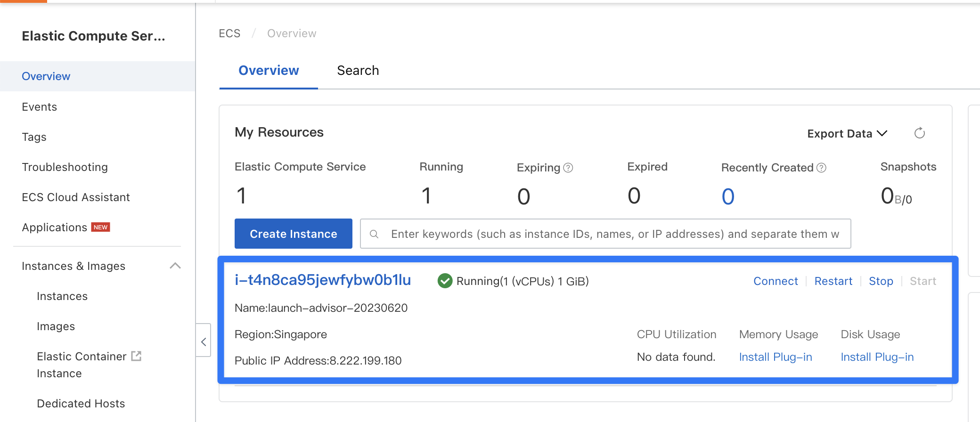This screenshot has height=422, width=980.
Task: Click Install Plug-in under Memory Usage
Action: pos(776,357)
